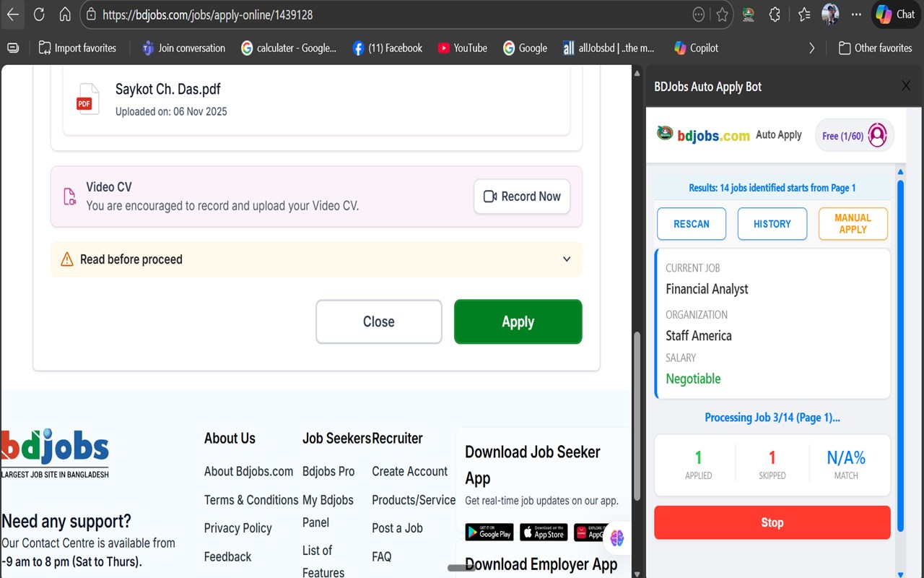Viewport: 924px width, 578px height.
Task: Close the BDJobs Auto Apply Bot panel
Action: [906, 86]
